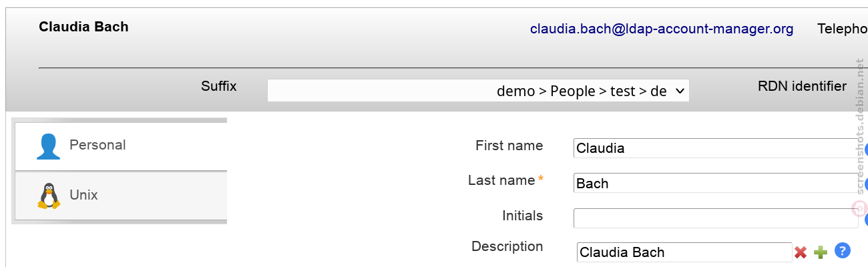Click the partly visible Initials help icon
This screenshot has width=868, height=267.
[866, 220]
